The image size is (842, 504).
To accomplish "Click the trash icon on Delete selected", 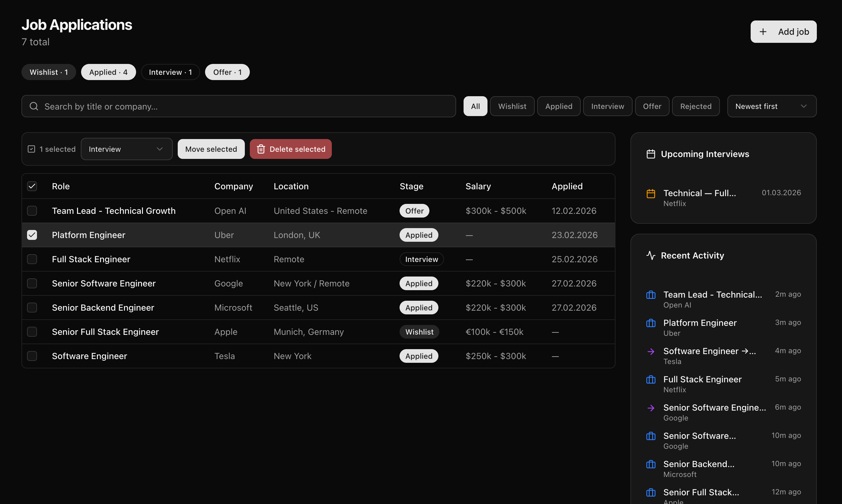I will [x=261, y=149].
